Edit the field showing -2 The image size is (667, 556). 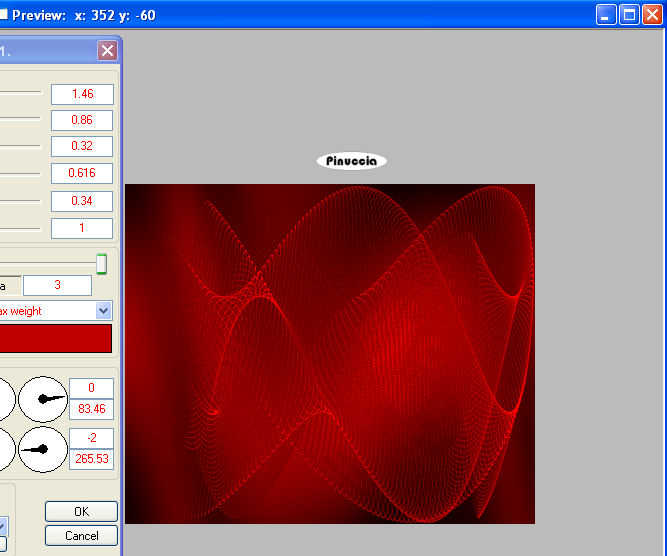point(91,438)
